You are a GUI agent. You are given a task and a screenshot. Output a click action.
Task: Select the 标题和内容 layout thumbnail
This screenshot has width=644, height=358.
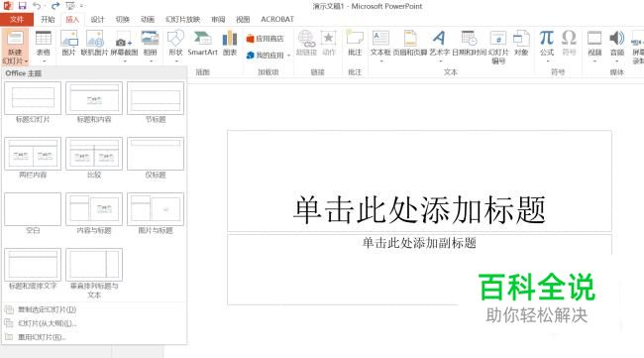tap(94, 98)
